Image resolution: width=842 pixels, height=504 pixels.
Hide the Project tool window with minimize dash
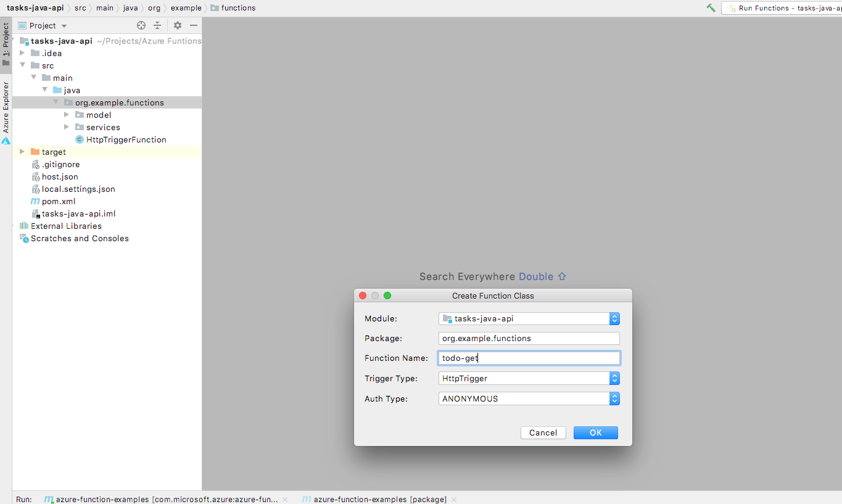point(194,25)
